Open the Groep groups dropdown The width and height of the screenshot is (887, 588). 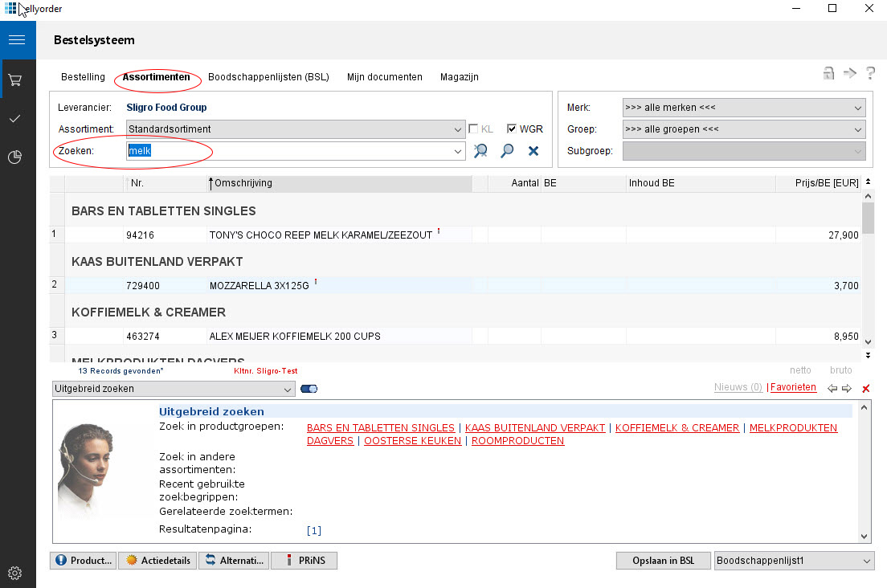pos(743,129)
